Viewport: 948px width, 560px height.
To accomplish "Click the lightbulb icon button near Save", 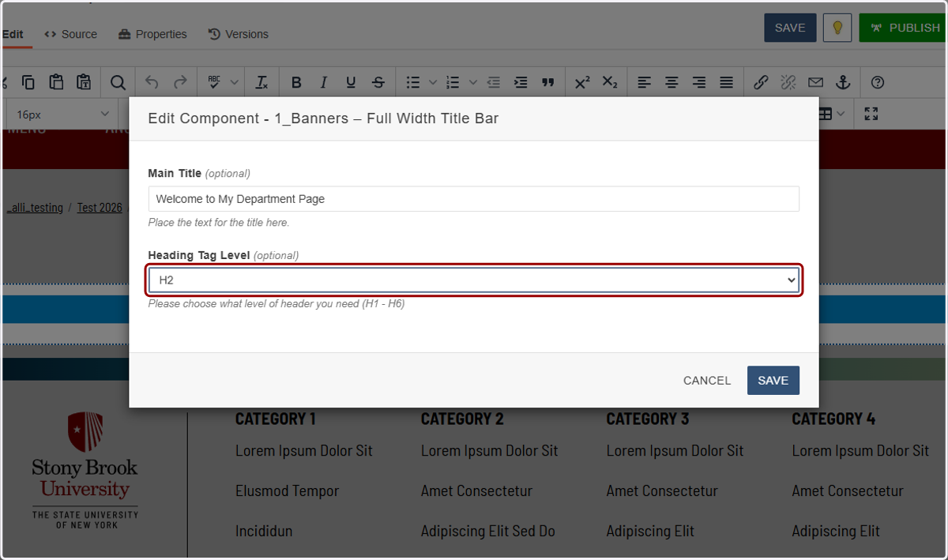I will pyautogui.click(x=837, y=28).
